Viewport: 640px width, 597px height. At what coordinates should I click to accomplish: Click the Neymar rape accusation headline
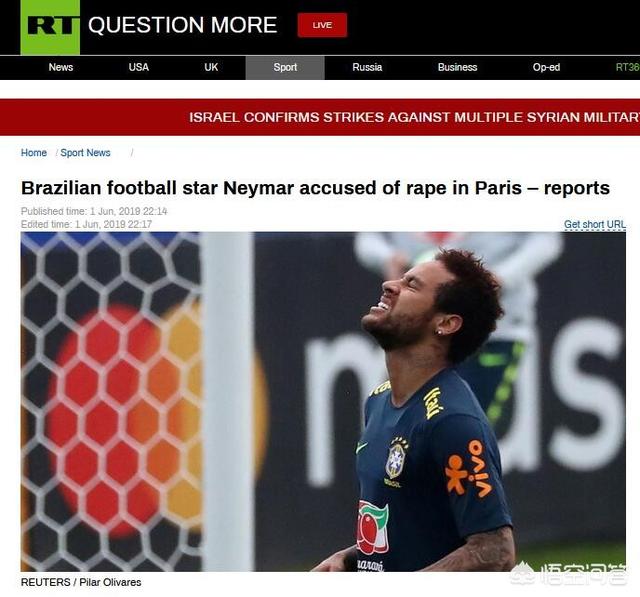pos(315,188)
